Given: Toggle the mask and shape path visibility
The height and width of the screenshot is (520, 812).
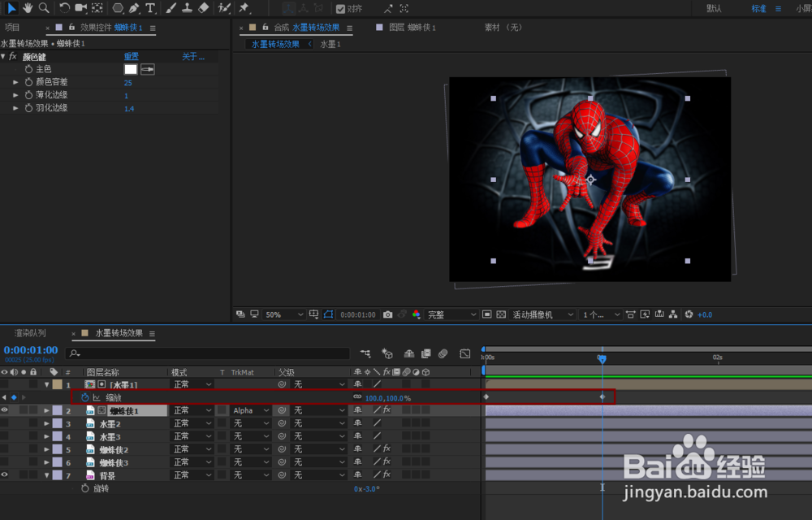Looking at the screenshot, I should [x=328, y=314].
